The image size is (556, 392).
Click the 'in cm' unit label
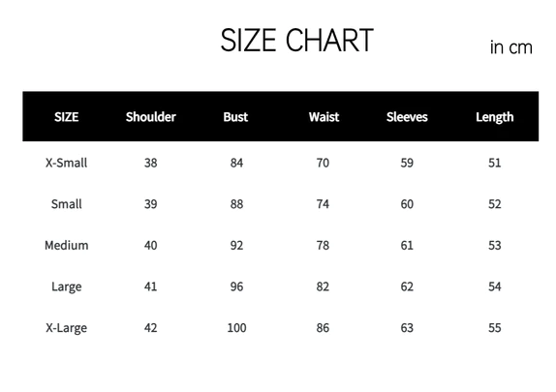[x=511, y=47]
